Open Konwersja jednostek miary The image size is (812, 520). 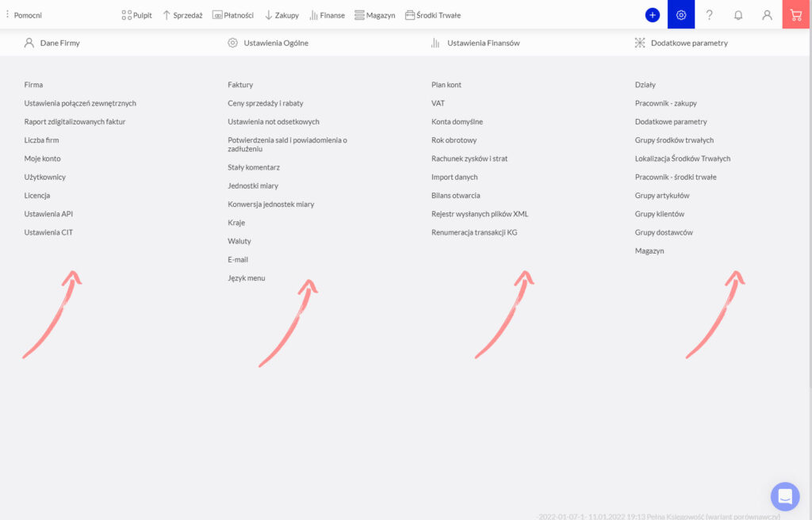(x=271, y=204)
